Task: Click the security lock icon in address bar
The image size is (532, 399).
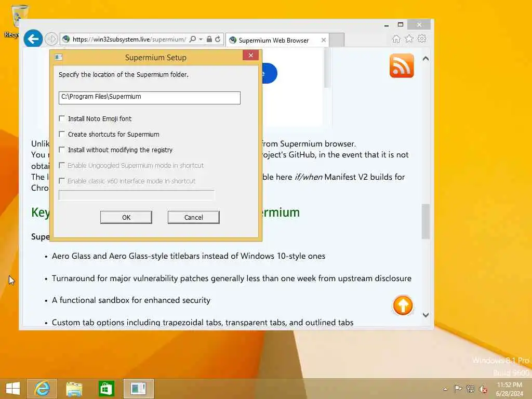Action: tap(209, 39)
